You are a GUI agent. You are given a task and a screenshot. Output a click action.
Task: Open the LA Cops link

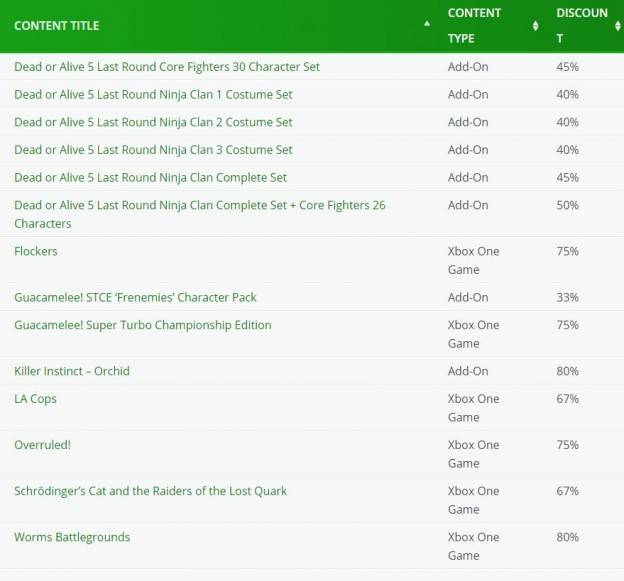click(x=35, y=399)
